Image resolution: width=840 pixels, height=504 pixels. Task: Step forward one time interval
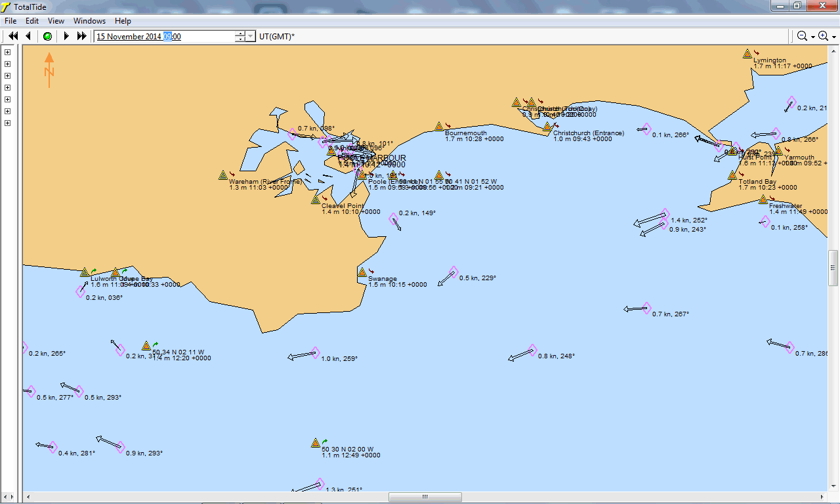tap(66, 36)
